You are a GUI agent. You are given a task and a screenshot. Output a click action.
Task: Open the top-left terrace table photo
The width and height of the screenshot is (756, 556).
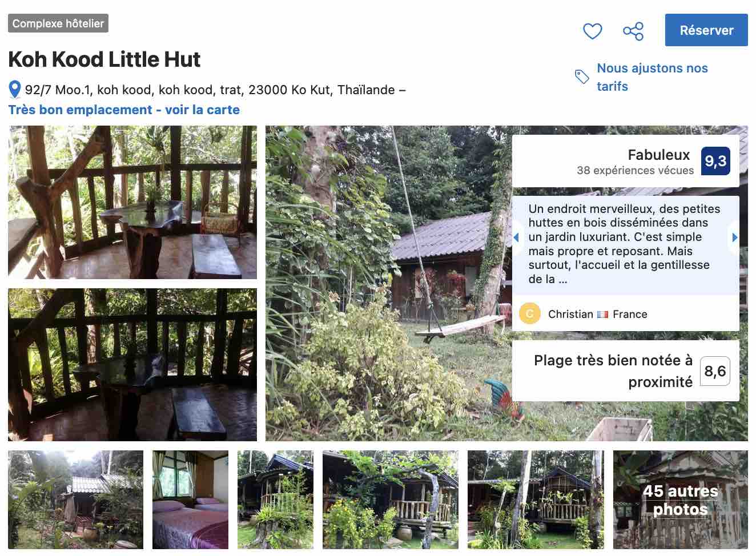click(x=132, y=202)
